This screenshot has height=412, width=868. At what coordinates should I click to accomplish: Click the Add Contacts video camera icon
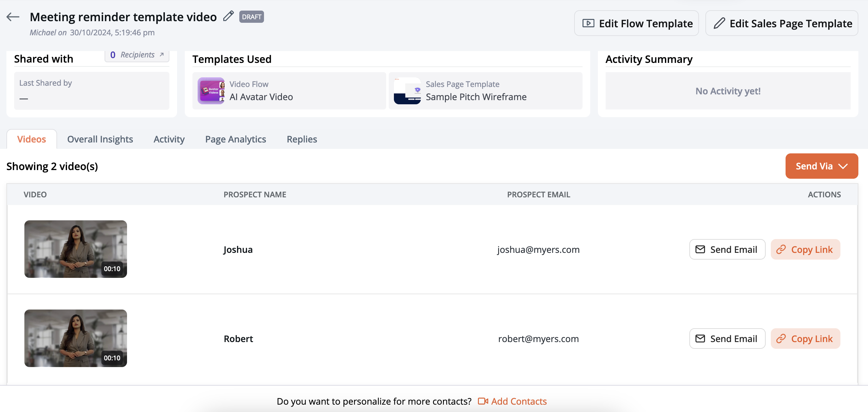pyautogui.click(x=482, y=401)
